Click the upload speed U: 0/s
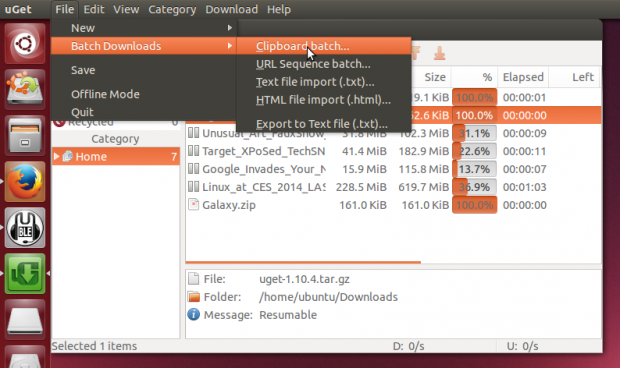This screenshot has width=620, height=368. tap(522, 346)
